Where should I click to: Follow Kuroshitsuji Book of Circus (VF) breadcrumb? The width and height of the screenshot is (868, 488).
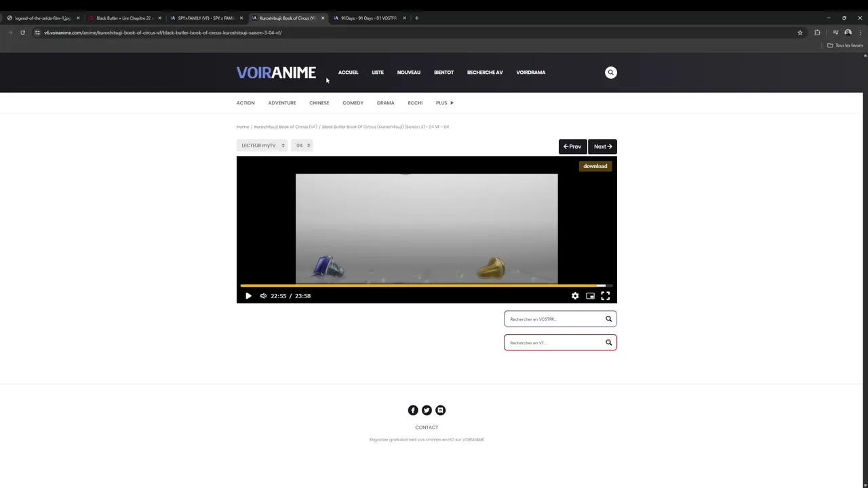tap(285, 127)
